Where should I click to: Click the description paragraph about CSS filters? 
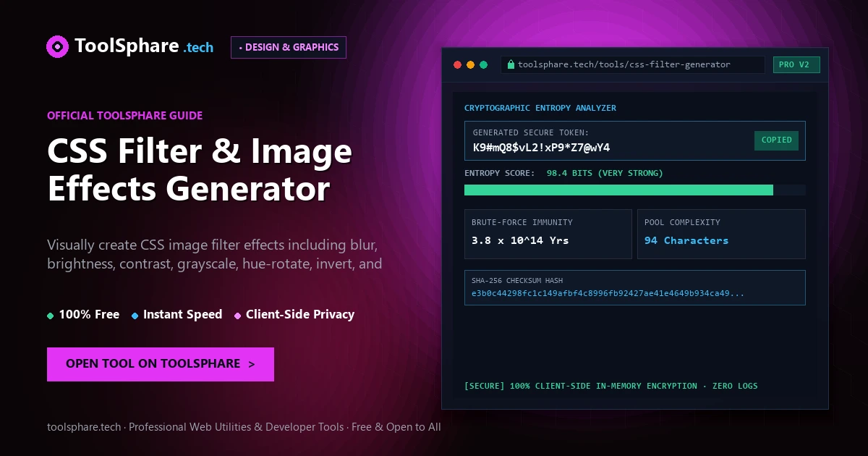[215, 253]
